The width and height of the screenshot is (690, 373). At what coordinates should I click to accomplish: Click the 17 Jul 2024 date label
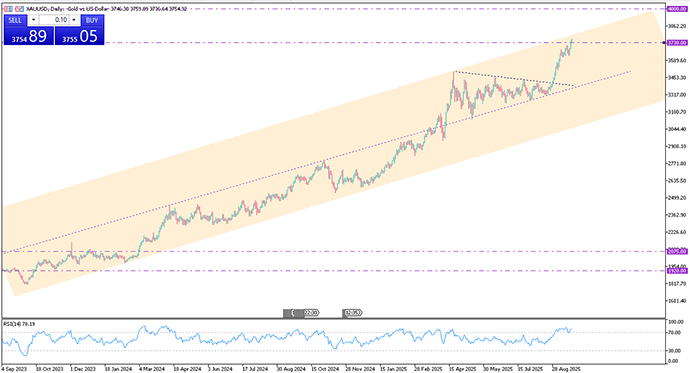255,369
